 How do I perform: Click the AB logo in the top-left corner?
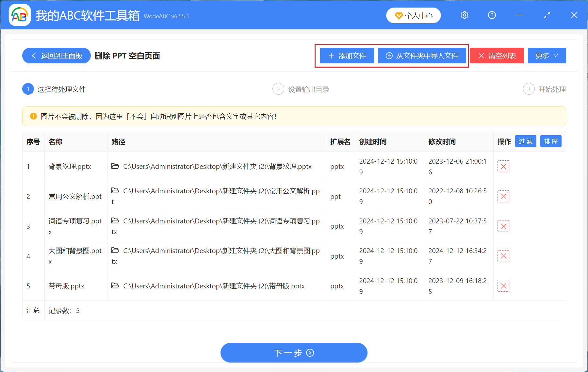click(19, 15)
